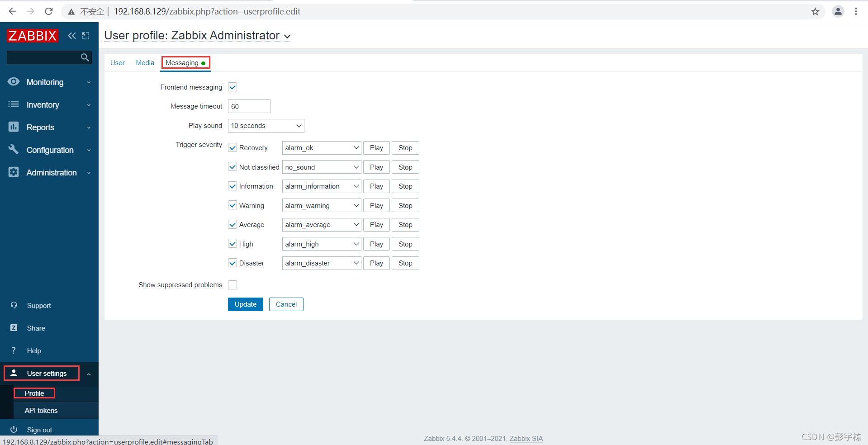Click the Reports bar chart icon

pos(14,127)
